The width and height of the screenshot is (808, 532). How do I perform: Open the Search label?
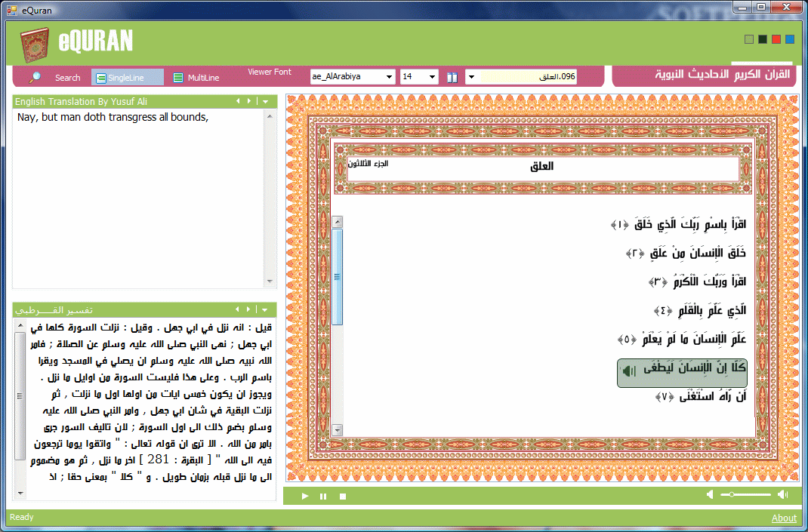click(x=67, y=78)
